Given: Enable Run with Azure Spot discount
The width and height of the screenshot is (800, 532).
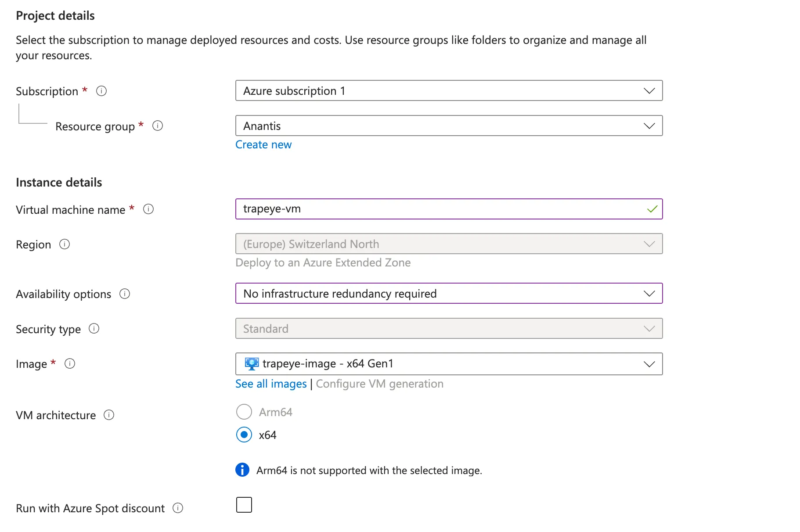Looking at the screenshot, I should (x=244, y=505).
